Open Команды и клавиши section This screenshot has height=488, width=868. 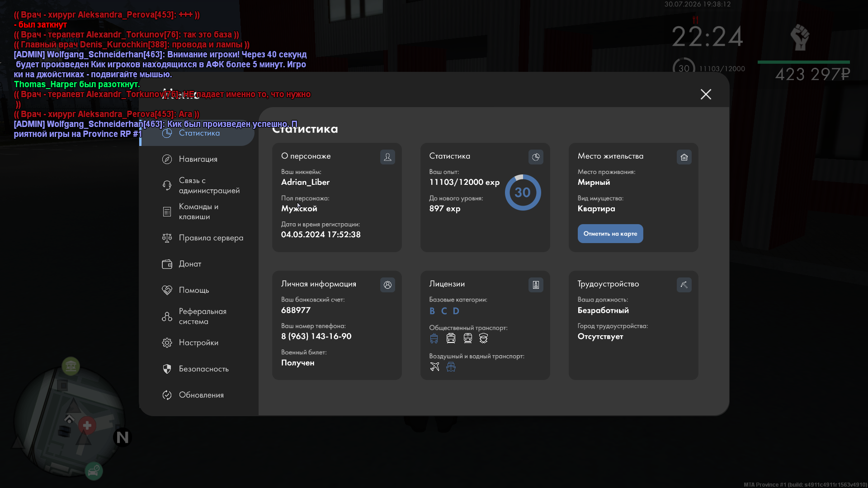[198, 211]
